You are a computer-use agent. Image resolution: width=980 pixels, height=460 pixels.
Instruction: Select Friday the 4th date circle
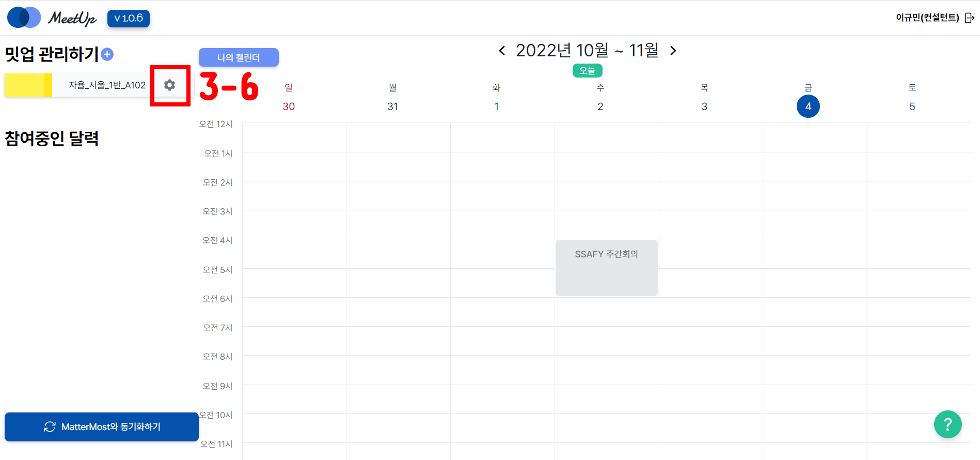(808, 106)
